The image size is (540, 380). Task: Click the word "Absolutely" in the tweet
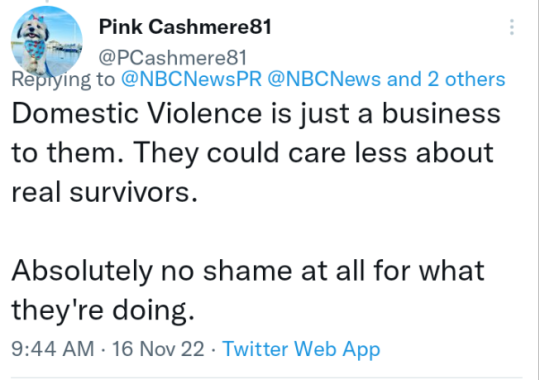[x=82, y=271]
